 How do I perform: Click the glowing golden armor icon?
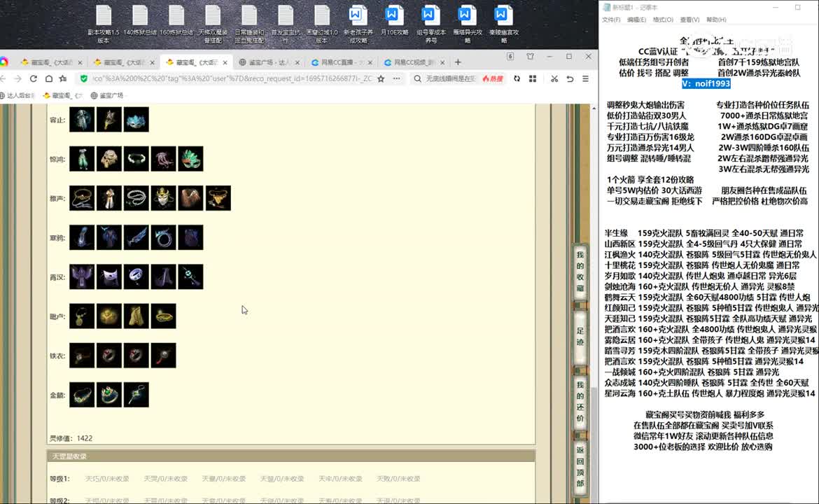coord(109,316)
